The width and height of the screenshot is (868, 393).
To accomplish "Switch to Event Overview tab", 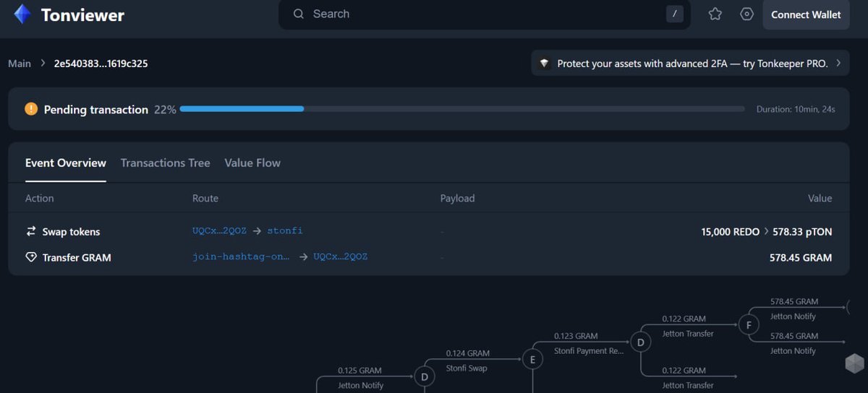I will tap(66, 163).
